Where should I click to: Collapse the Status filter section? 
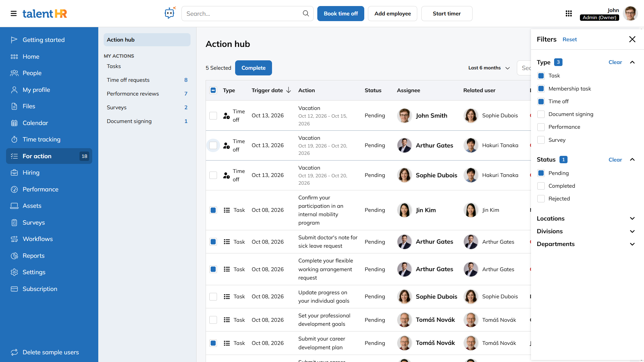tap(632, 160)
